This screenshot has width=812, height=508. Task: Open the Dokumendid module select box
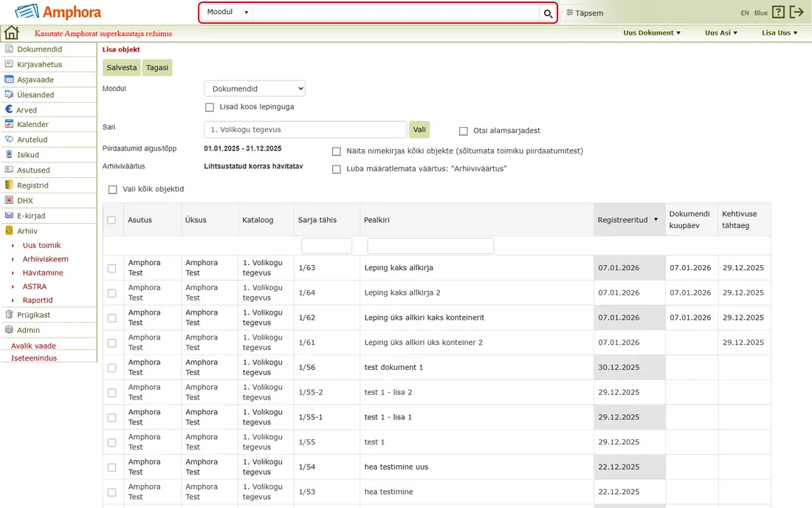pos(255,89)
